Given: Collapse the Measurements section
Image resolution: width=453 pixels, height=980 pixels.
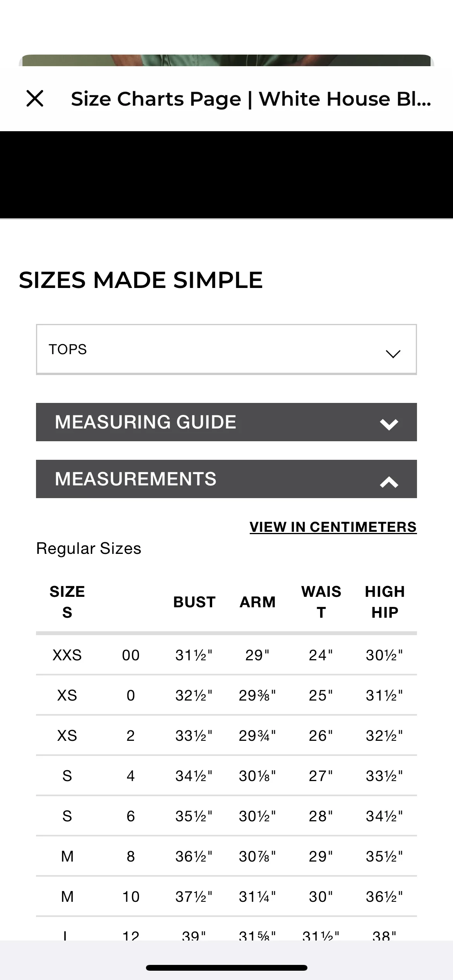Looking at the screenshot, I should coord(226,479).
